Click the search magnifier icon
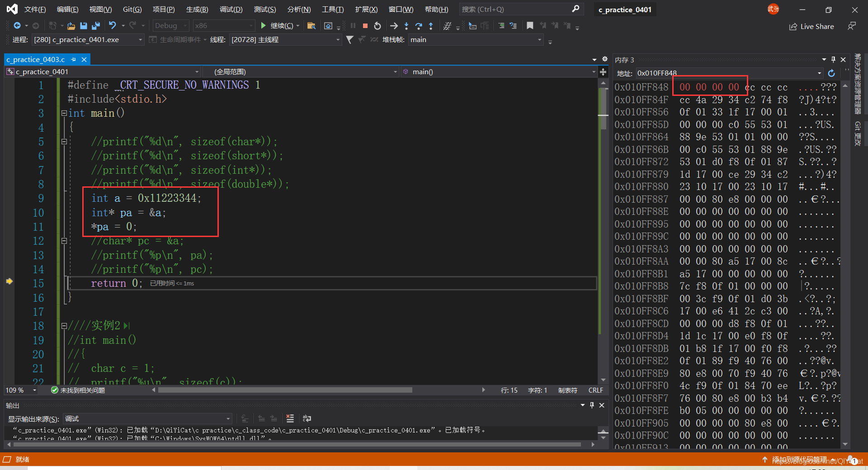 [x=576, y=9]
